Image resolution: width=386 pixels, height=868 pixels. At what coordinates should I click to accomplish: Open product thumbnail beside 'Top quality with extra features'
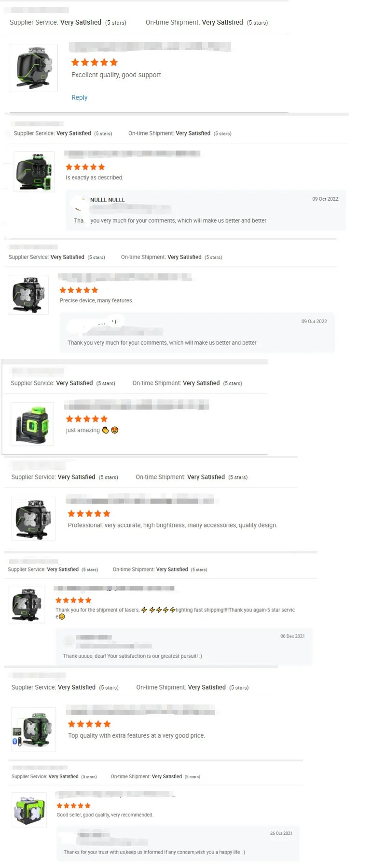[x=34, y=729]
